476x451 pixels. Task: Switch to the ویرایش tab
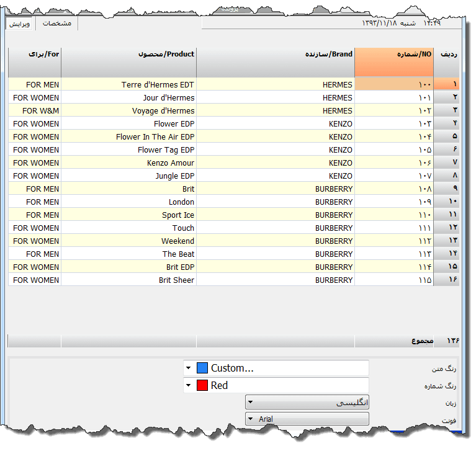pyautogui.click(x=20, y=23)
